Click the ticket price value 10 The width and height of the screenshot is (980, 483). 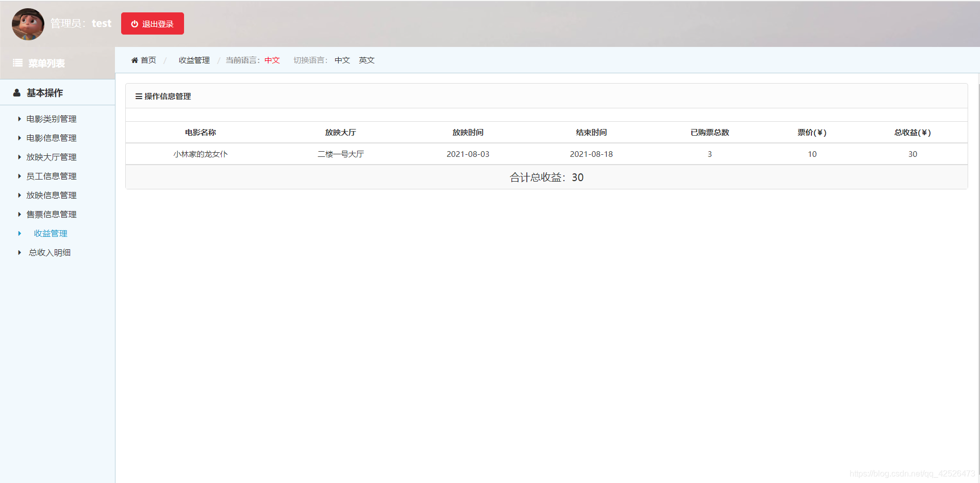coord(812,154)
